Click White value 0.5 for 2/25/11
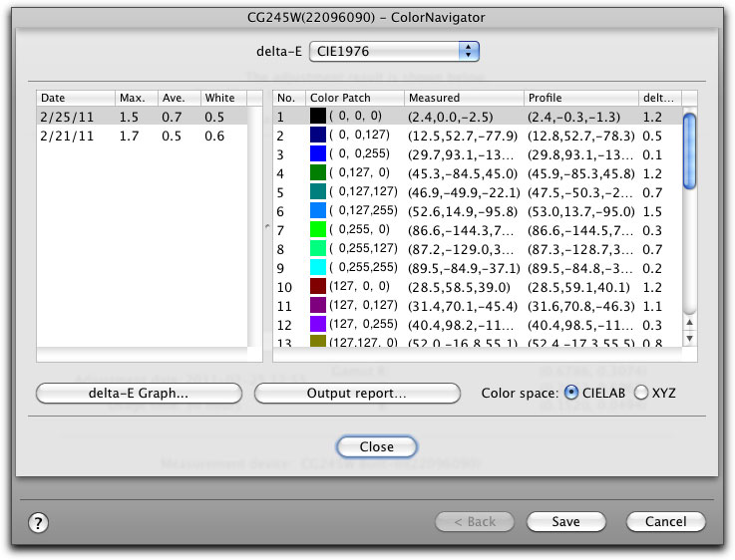Screen dimensions: 735x560 pos(214,117)
